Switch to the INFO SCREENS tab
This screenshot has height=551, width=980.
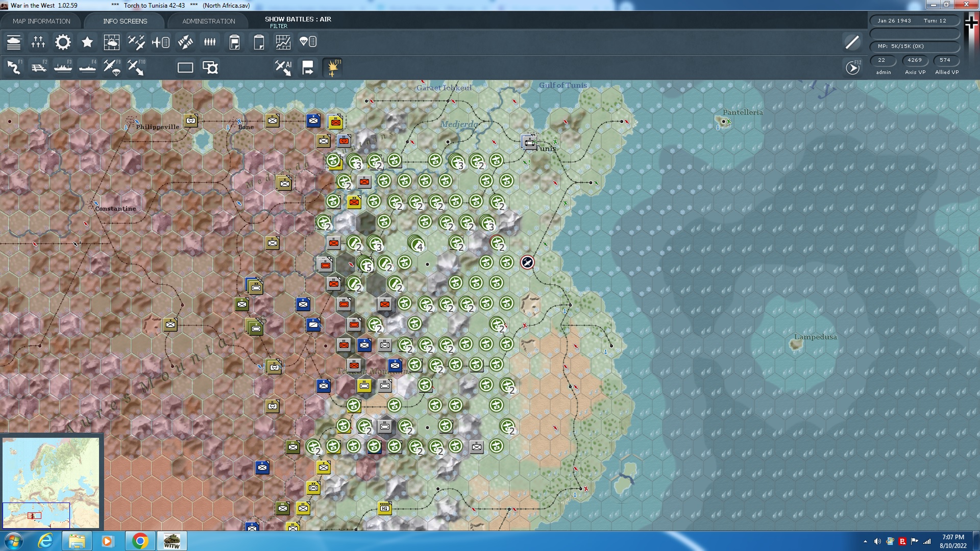[x=125, y=21]
